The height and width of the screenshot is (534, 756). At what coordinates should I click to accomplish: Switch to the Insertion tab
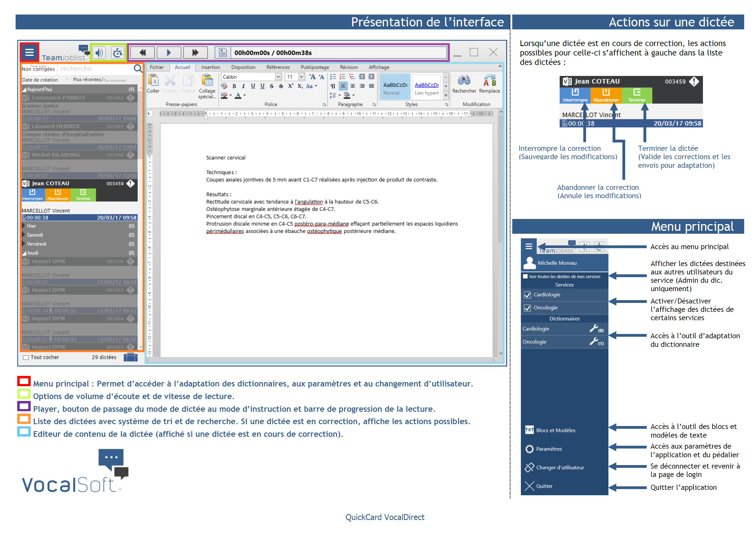tap(210, 67)
